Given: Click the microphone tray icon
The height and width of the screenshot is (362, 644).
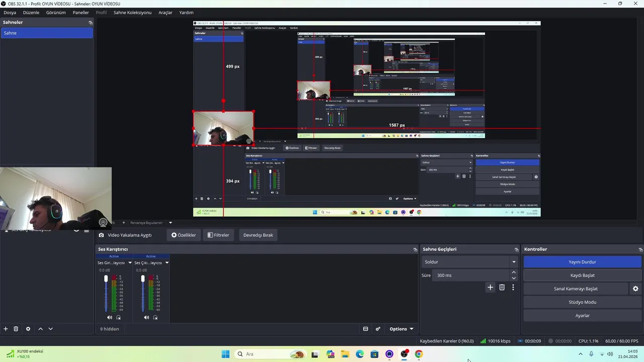Looking at the screenshot, I should click(x=591, y=354).
